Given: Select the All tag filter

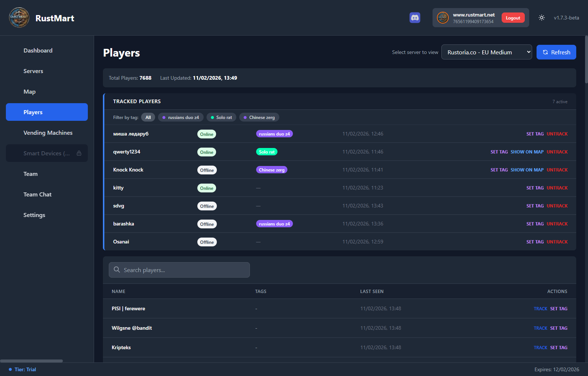Looking at the screenshot, I should (148, 117).
